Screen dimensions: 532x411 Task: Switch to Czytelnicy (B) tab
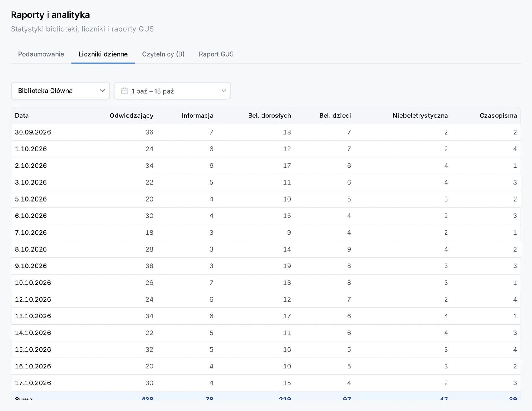point(163,54)
